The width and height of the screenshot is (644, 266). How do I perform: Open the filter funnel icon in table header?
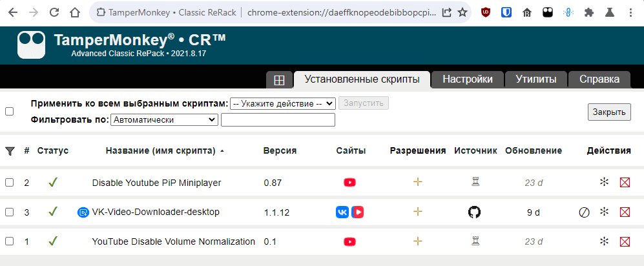coord(10,151)
